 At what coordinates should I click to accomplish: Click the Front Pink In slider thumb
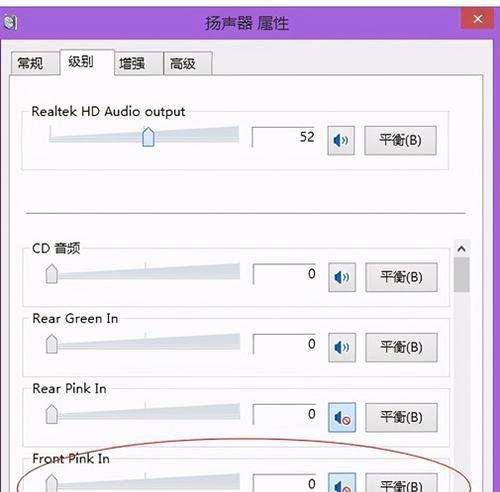(52, 483)
